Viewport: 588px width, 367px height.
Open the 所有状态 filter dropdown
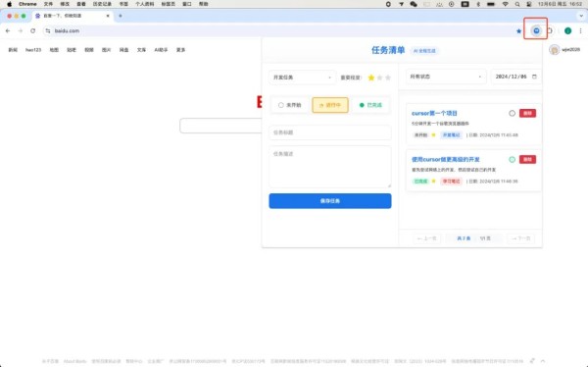446,77
